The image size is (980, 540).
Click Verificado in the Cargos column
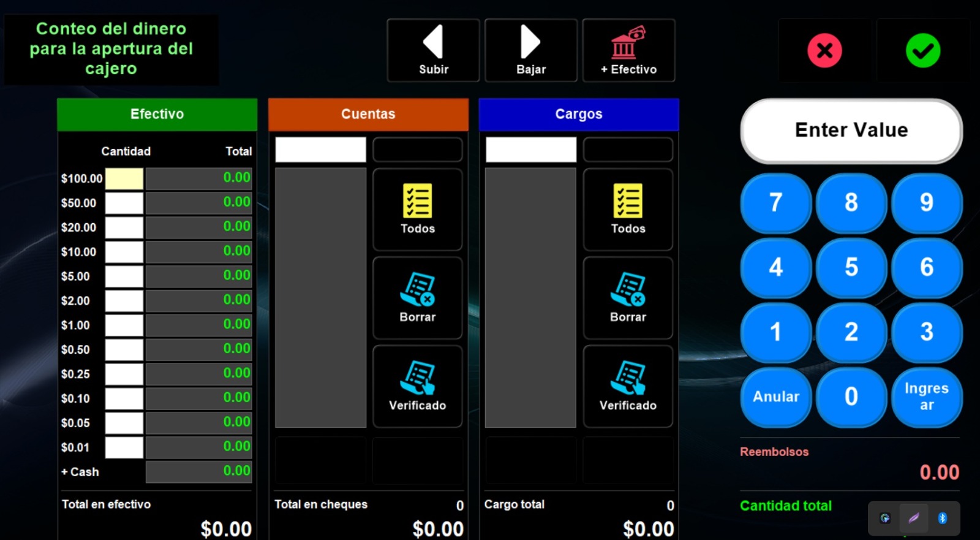(x=628, y=386)
